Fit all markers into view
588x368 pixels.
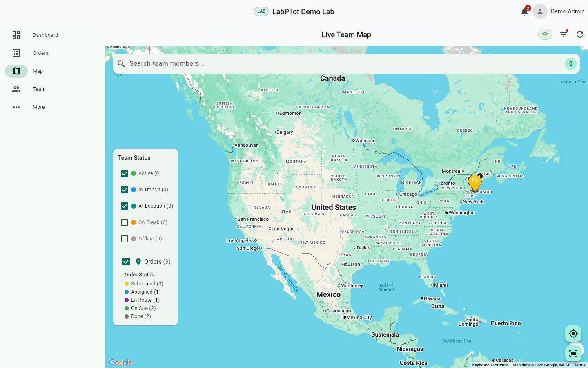coord(573,353)
